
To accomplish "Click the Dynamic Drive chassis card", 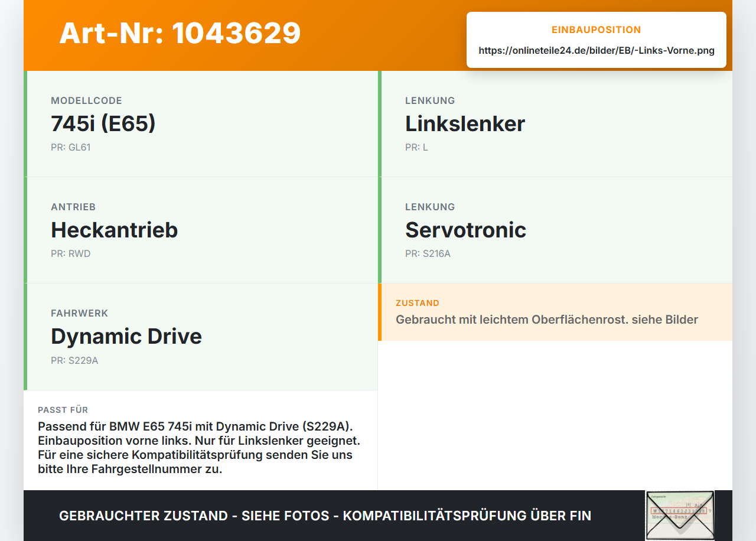I will coord(201,337).
